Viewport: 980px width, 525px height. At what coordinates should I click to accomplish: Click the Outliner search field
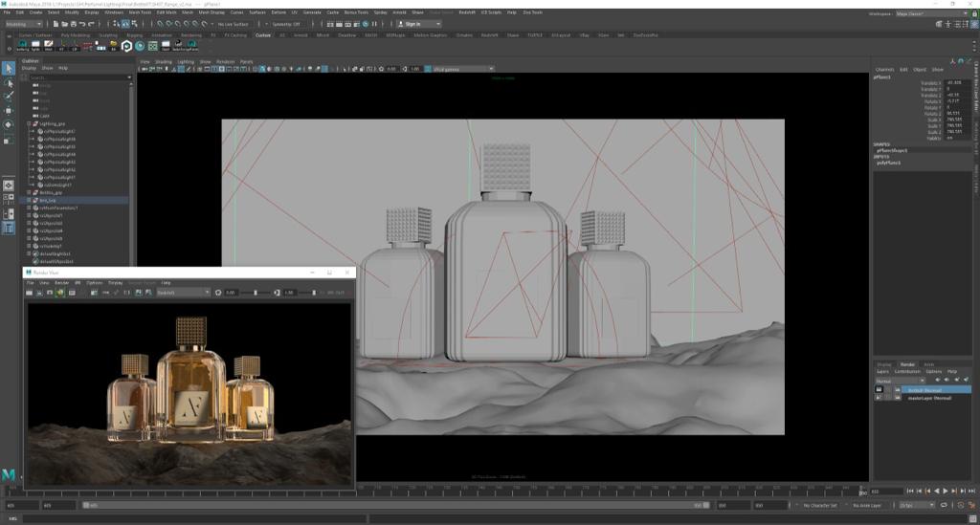(77, 77)
